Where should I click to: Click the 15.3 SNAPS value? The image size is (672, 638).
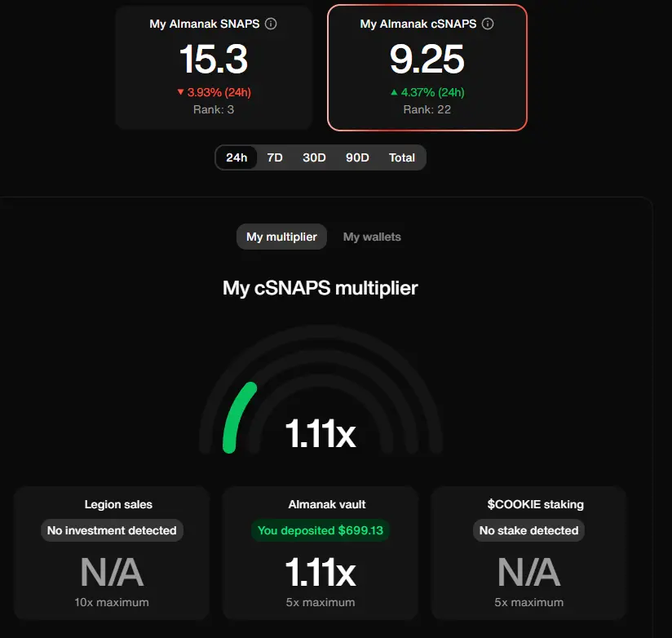coord(214,60)
